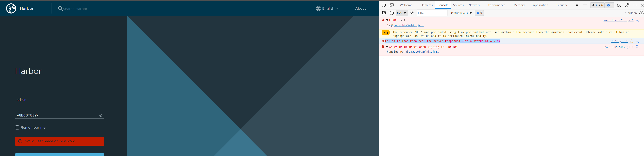
Task: Switch to the Sources tab
Action: (x=458, y=5)
